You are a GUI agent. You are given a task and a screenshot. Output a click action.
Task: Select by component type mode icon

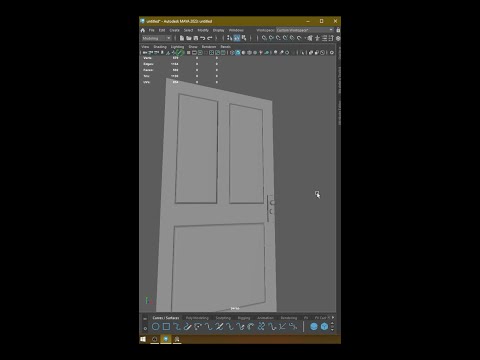(x=244, y=38)
